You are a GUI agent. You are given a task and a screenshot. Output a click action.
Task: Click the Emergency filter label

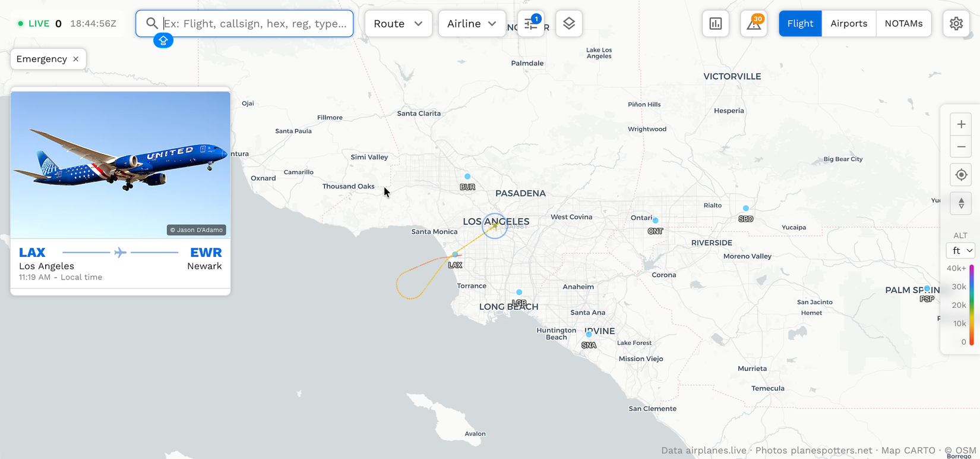pyautogui.click(x=42, y=59)
